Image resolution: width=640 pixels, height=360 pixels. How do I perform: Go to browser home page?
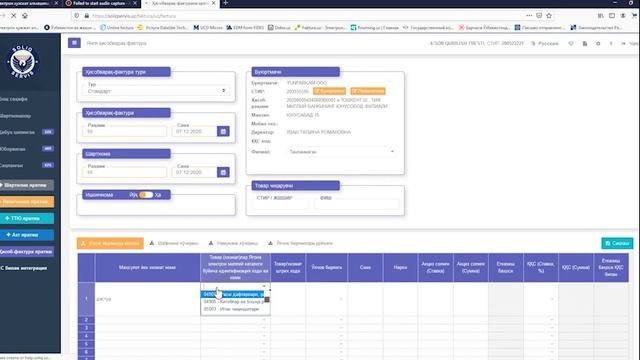pyautogui.click(x=25, y=16)
